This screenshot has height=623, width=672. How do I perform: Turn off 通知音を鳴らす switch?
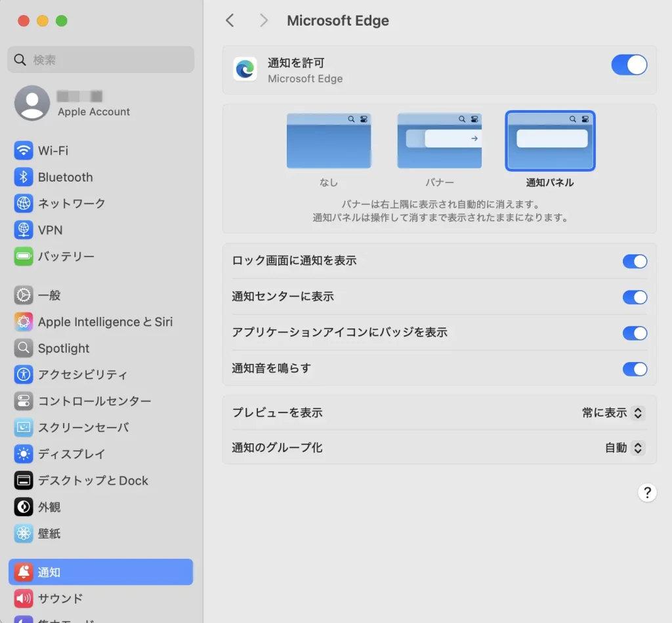tap(635, 369)
